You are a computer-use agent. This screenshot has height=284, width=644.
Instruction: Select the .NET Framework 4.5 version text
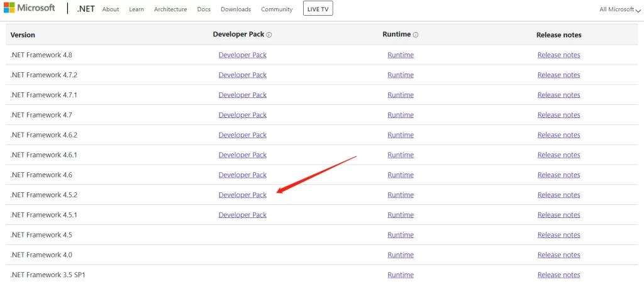pos(41,235)
